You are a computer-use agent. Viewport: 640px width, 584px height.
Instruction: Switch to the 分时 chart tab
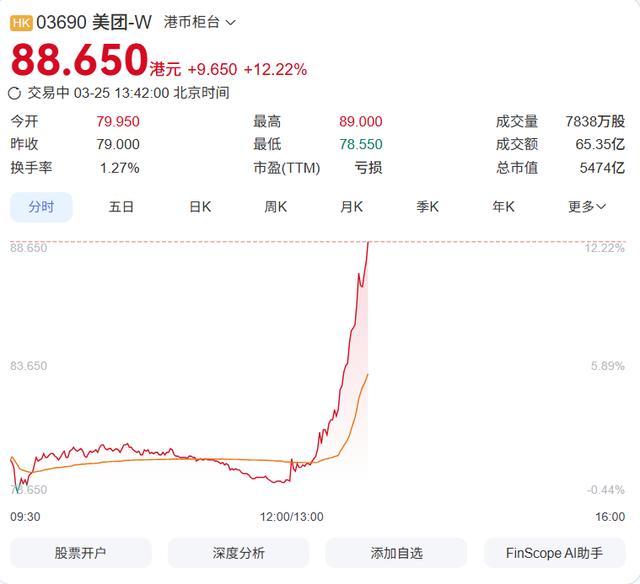(x=41, y=207)
